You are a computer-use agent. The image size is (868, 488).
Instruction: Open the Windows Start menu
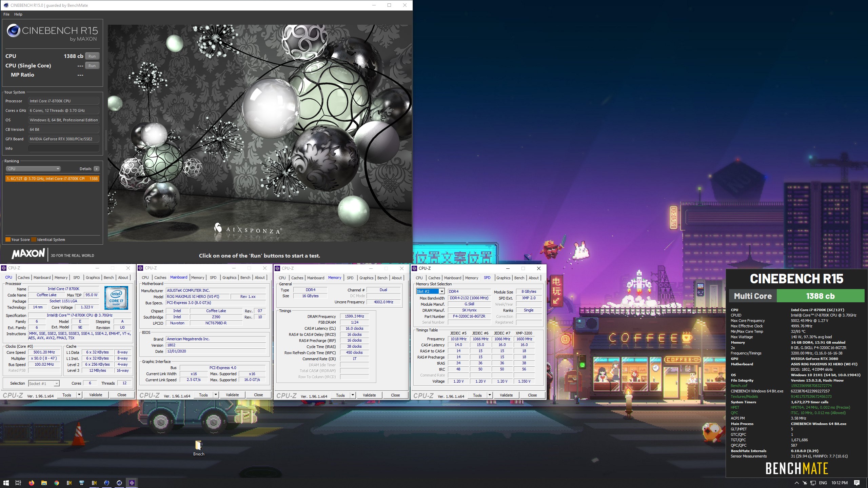pos(6,483)
